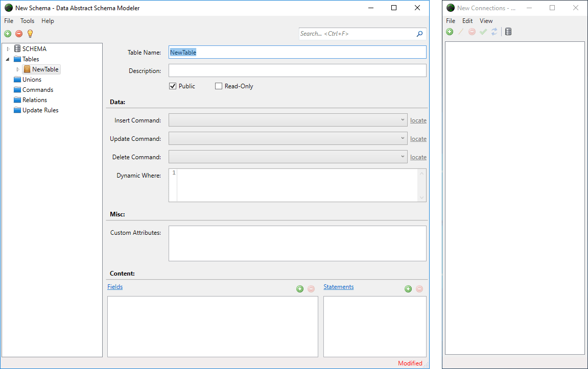Click the magnifier icon in the search box

tap(419, 34)
